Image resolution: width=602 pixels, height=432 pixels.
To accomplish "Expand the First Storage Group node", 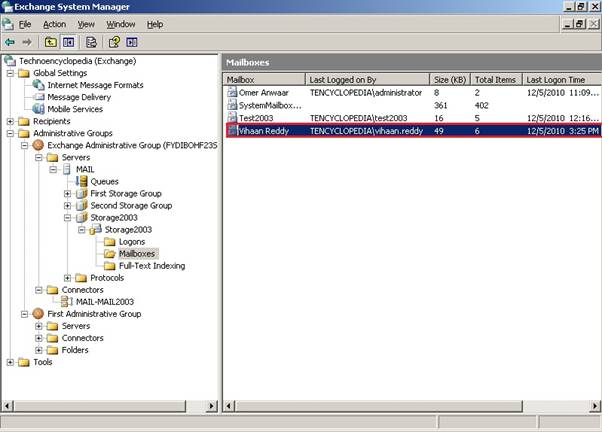I will (x=67, y=193).
